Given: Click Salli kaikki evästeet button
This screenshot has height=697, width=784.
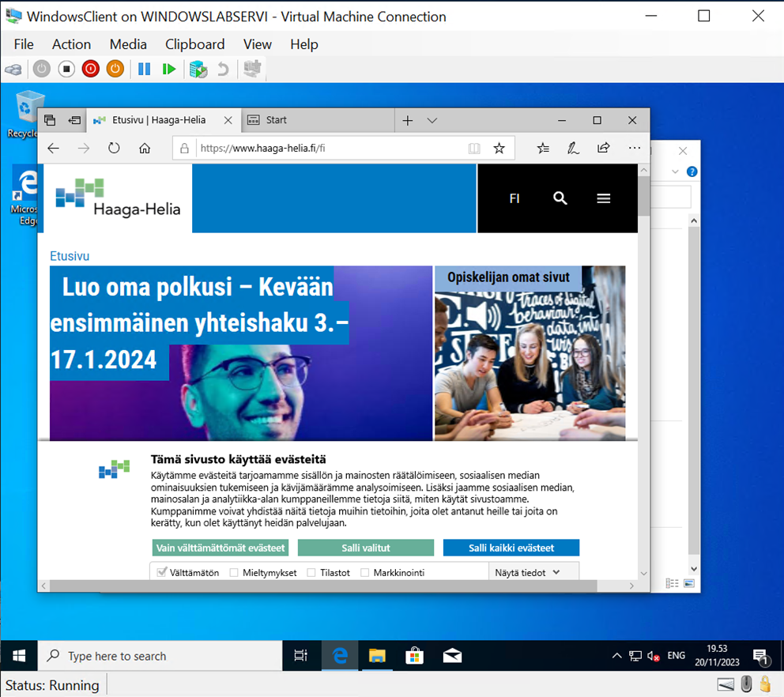Looking at the screenshot, I should click(x=511, y=548).
